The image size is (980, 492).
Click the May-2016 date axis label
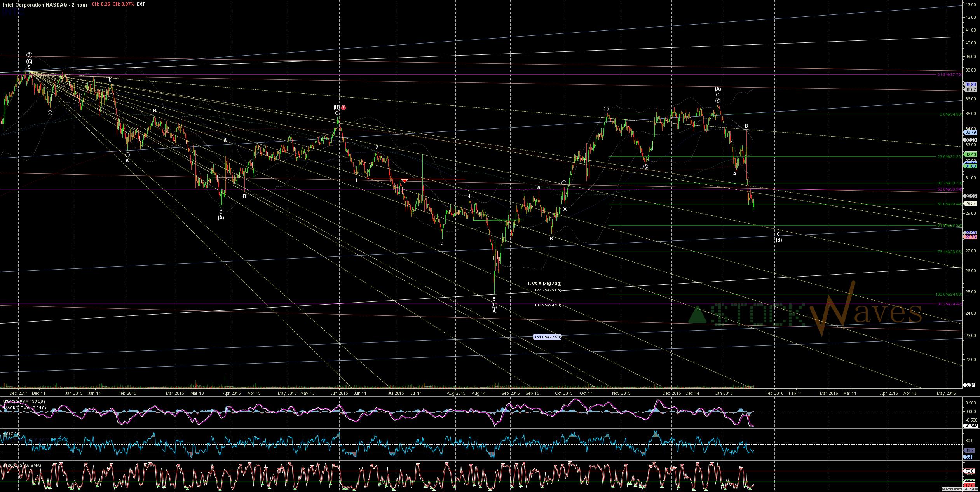946,393
